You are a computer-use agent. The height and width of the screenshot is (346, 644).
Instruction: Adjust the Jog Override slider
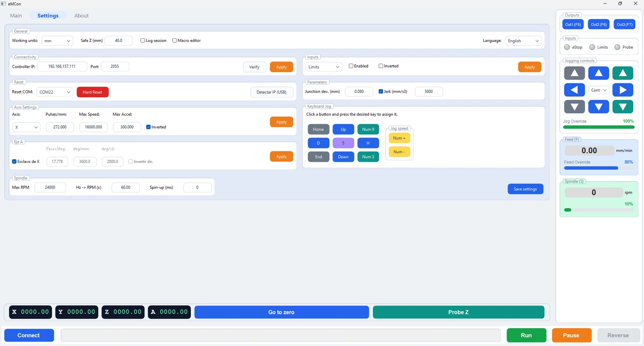click(599, 127)
